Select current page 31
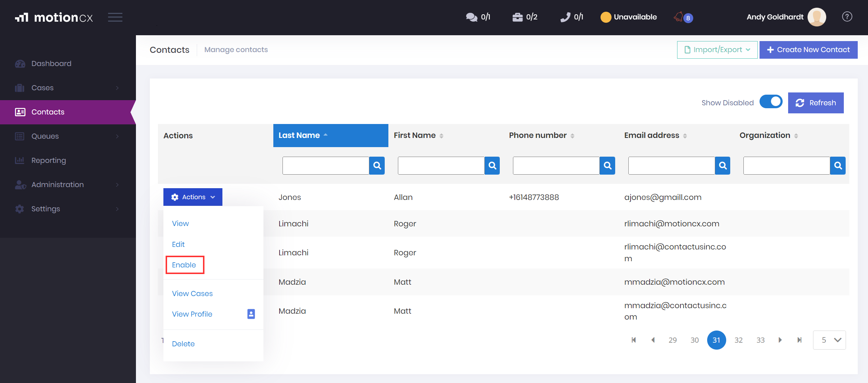This screenshot has width=868, height=383. (x=716, y=340)
